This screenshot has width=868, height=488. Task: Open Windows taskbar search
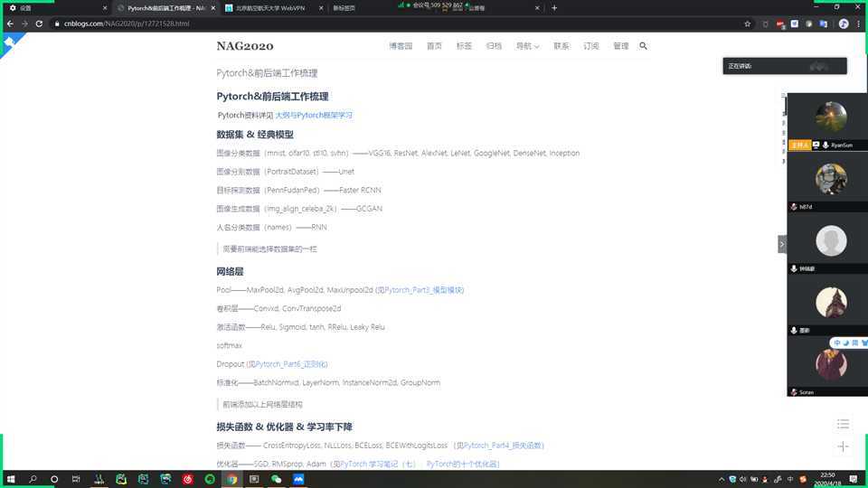coord(33,479)
